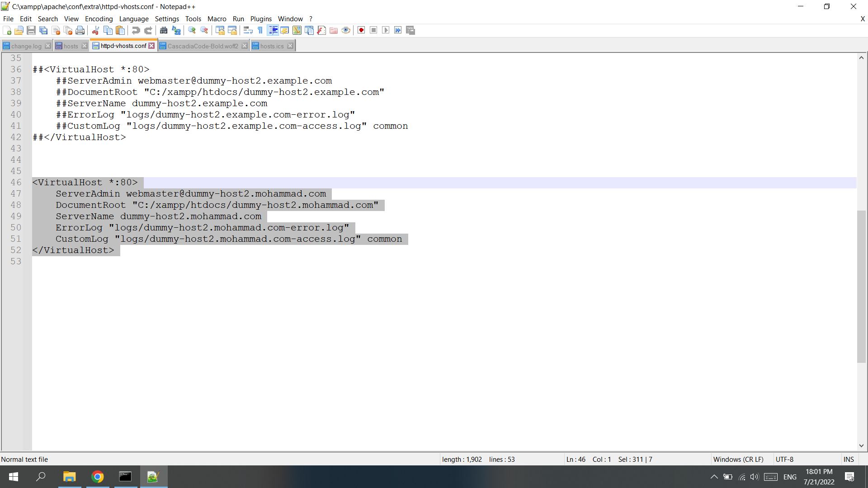Click the Monitoring eye icon

346,30
